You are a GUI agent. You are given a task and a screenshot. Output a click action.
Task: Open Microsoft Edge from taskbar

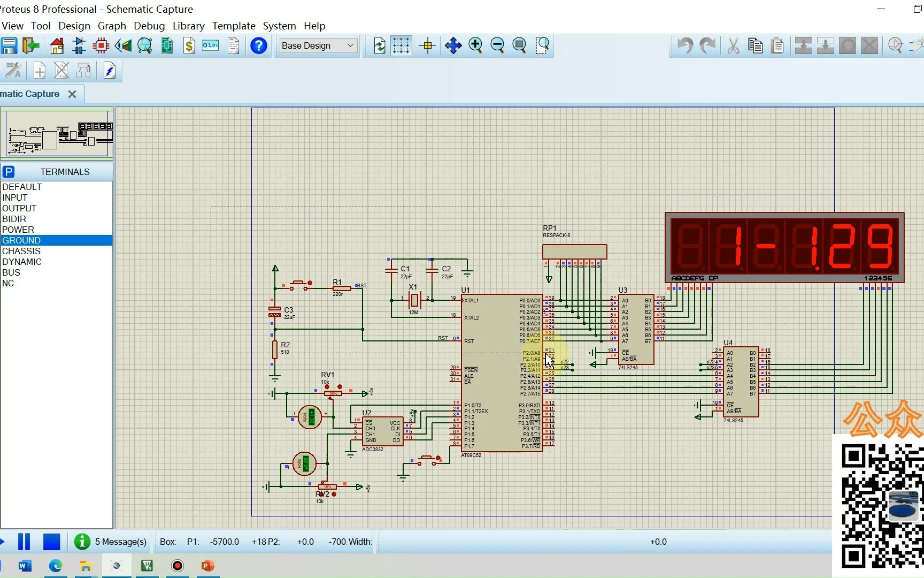(56, 566)
